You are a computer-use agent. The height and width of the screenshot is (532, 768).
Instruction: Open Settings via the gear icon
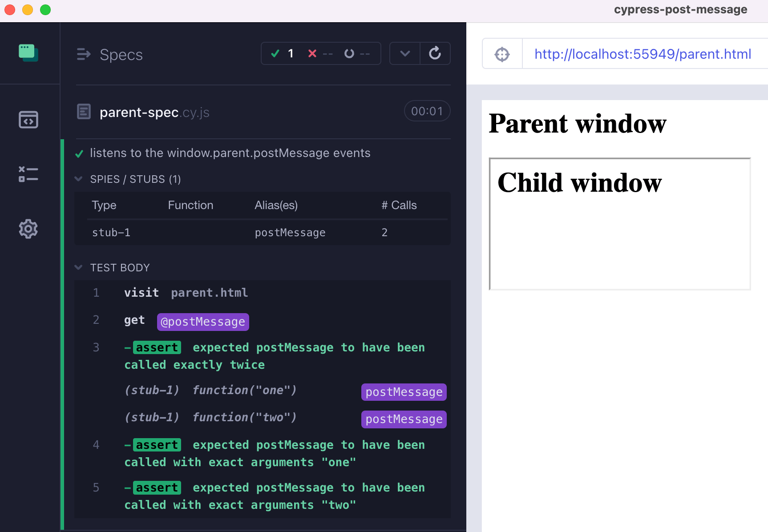pyautogui.click(x=28, y=229)
